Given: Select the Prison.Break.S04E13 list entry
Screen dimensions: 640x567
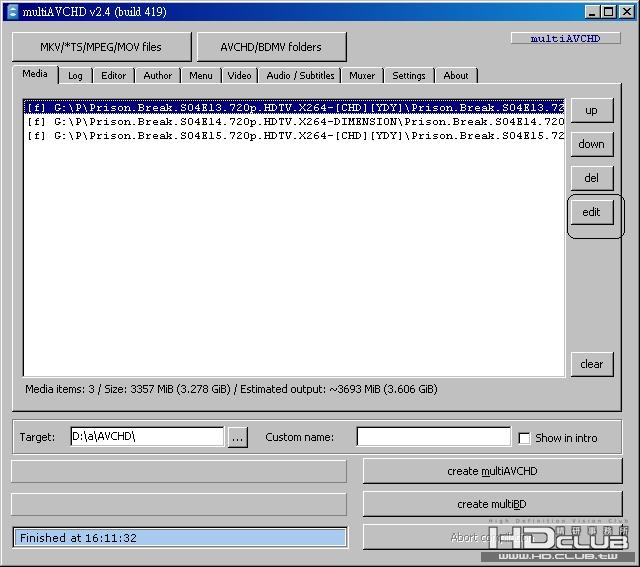Looking at the screenshot, I should (294, 107).
